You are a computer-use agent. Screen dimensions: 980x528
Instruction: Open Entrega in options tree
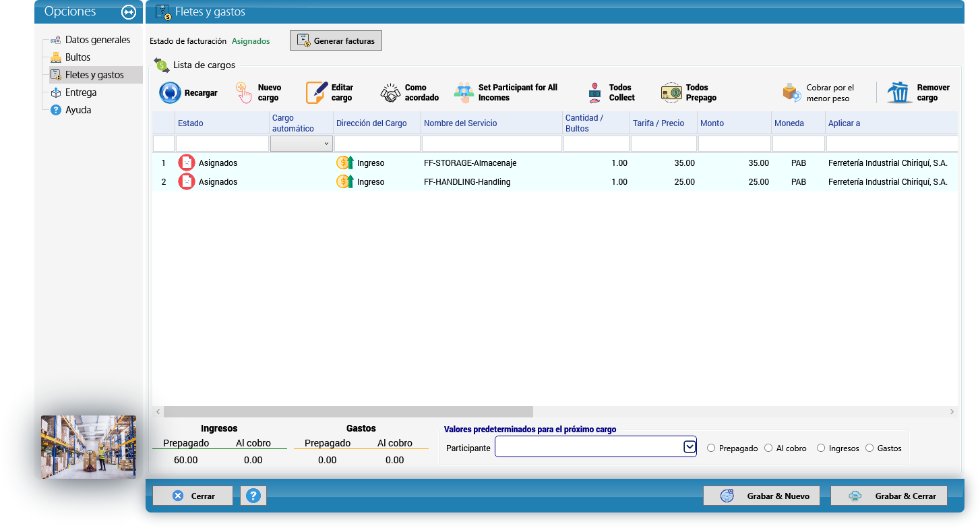point(81,92)
